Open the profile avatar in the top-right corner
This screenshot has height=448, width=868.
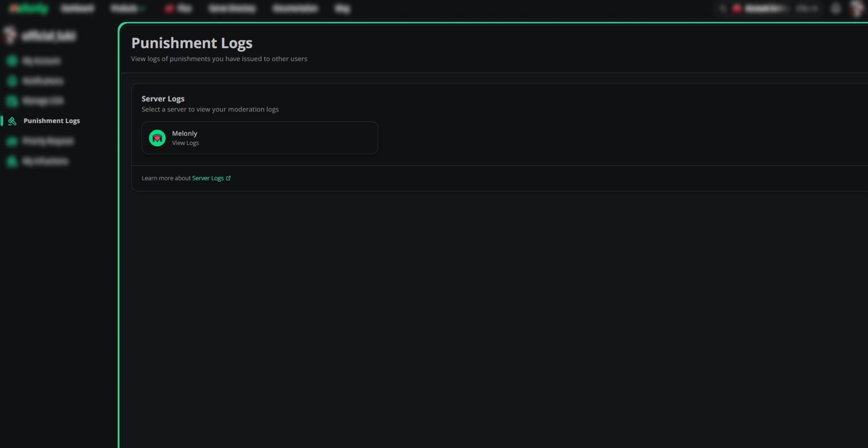point(856,8)
